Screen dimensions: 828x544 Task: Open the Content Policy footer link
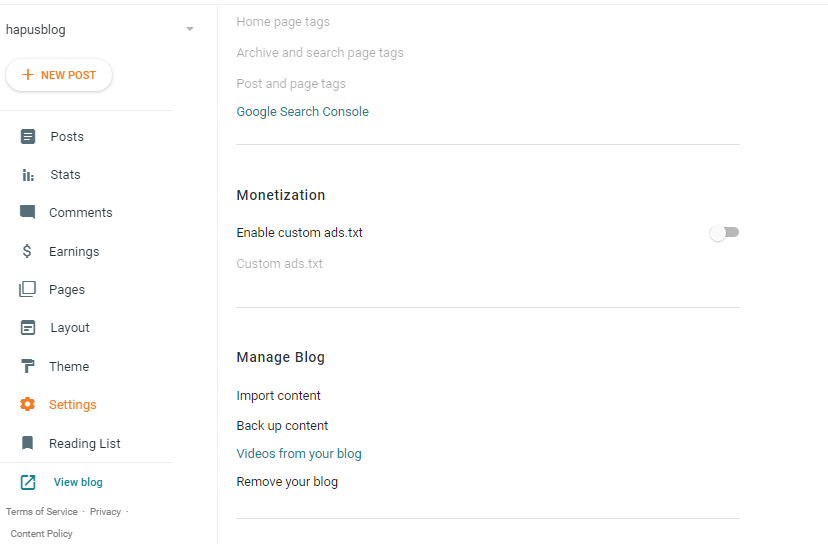click(42, 533)
